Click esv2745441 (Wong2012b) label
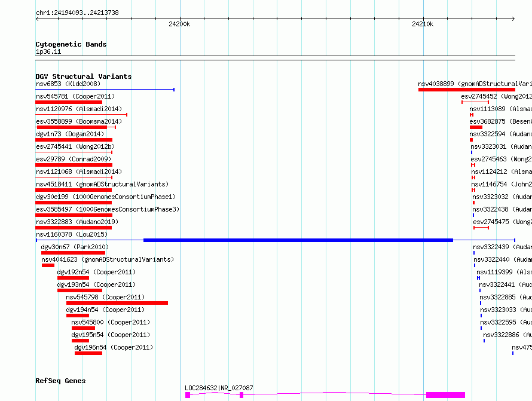The width and height of the screenshot is (532, 401). pyautogui.click(x=75, y=146)
